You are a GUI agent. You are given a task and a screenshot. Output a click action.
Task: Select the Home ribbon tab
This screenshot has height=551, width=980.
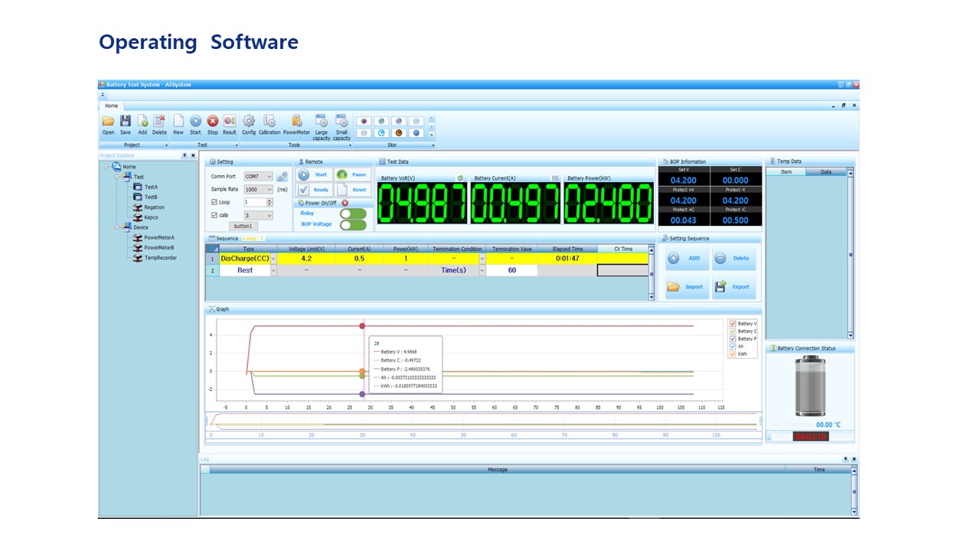pyautogui.click(x=112, y=106)
